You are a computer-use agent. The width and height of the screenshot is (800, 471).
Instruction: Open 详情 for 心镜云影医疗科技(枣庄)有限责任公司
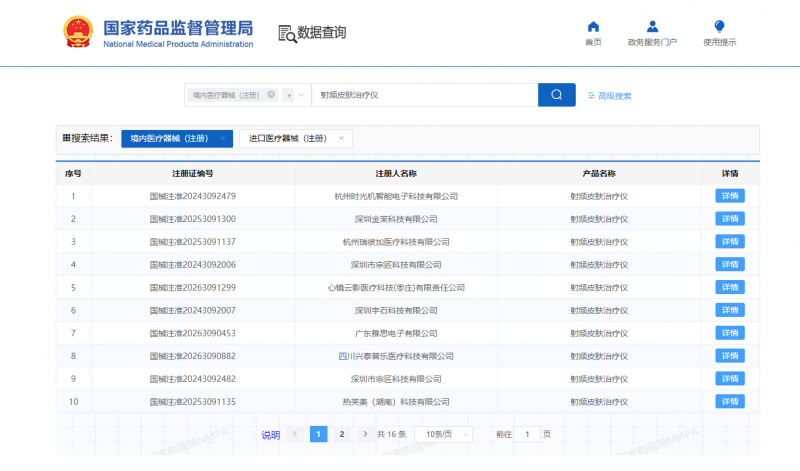[730, 287]
